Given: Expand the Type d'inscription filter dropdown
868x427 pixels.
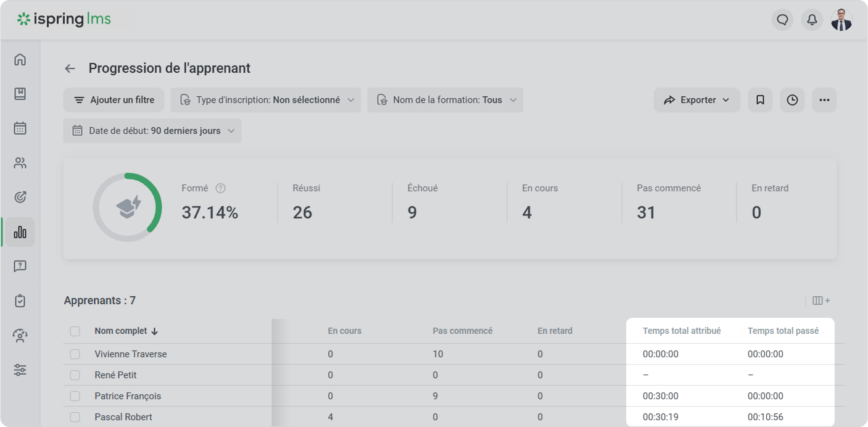Looking at the screenshot, I should coord(267,100).
